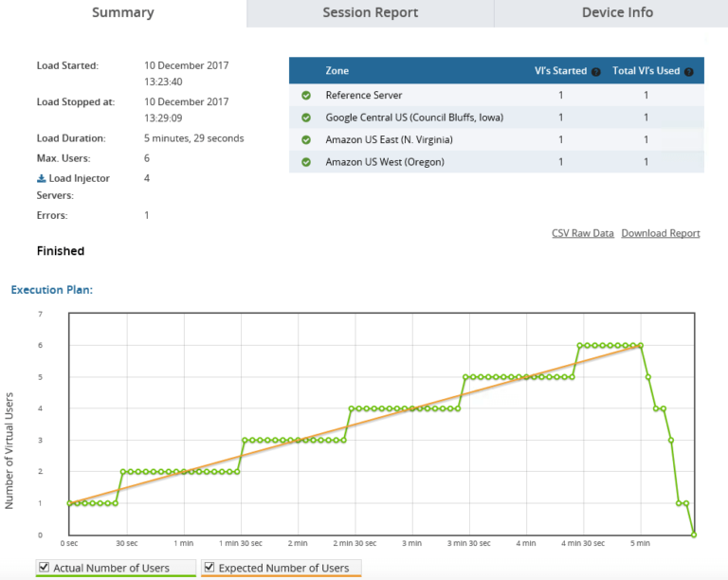Click the final zero-users data point on chart

(694, 535)
